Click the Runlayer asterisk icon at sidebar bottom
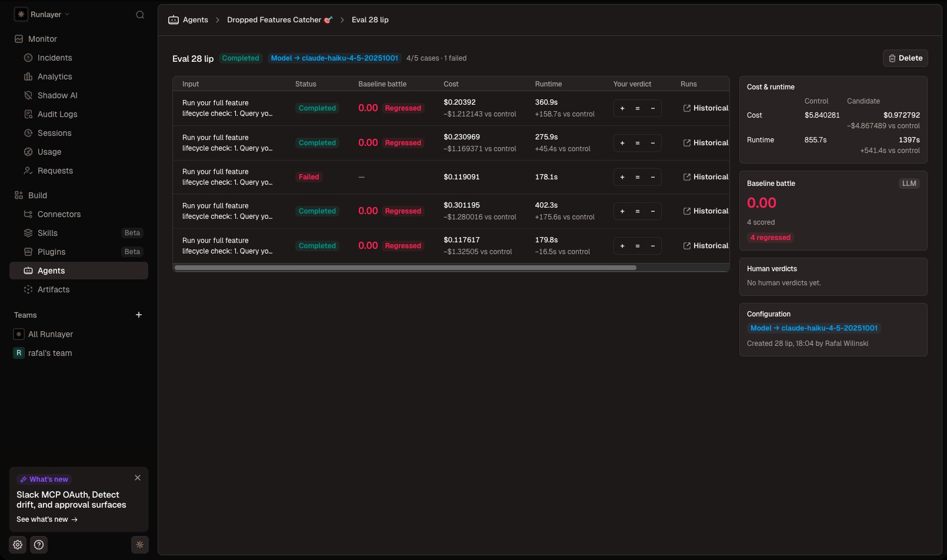The height and width of the screenshot is (560, 947). click(x=140, y=545)
